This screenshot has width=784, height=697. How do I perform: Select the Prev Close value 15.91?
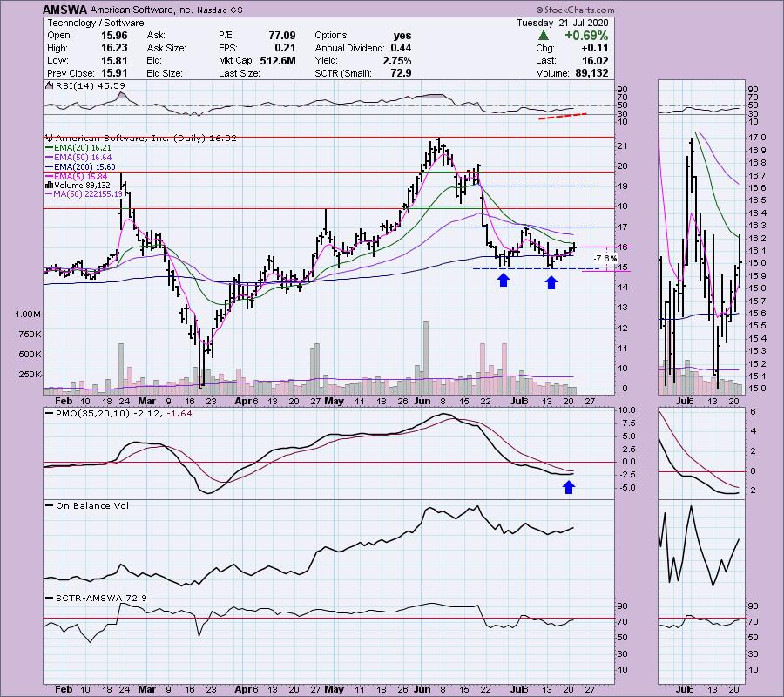pyautogui.click(x=114, y=73)
